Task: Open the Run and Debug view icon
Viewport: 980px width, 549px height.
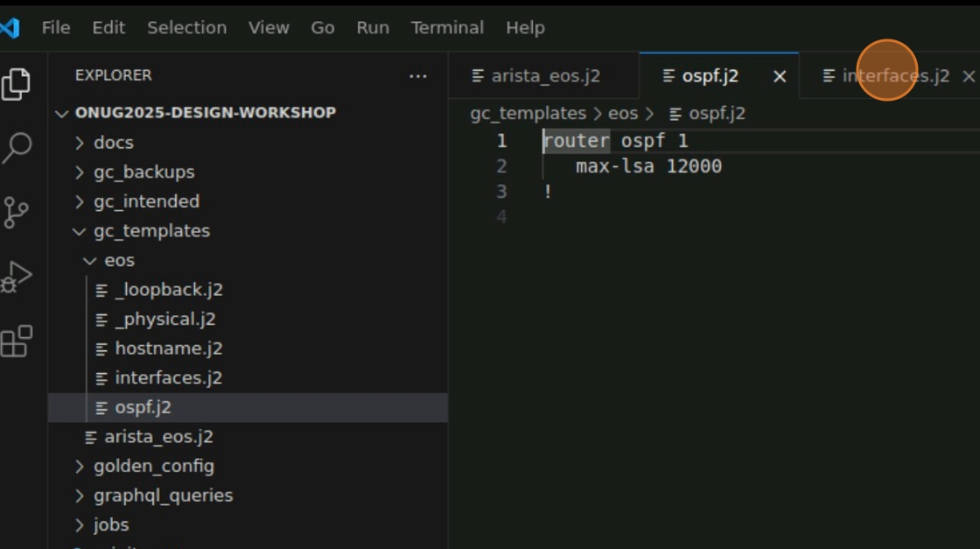Action: [16, 277]
